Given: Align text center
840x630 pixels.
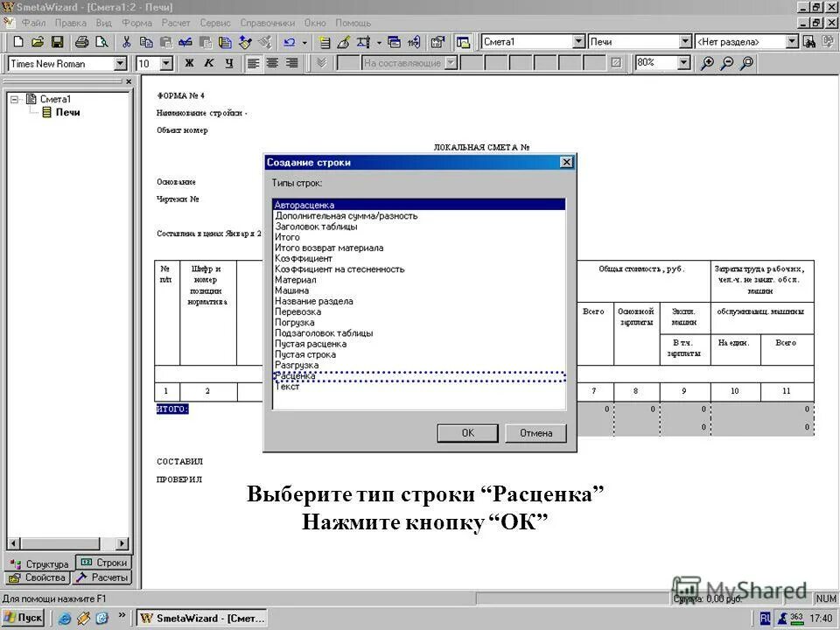Looking at the screenshot, I should coord(272,63).
